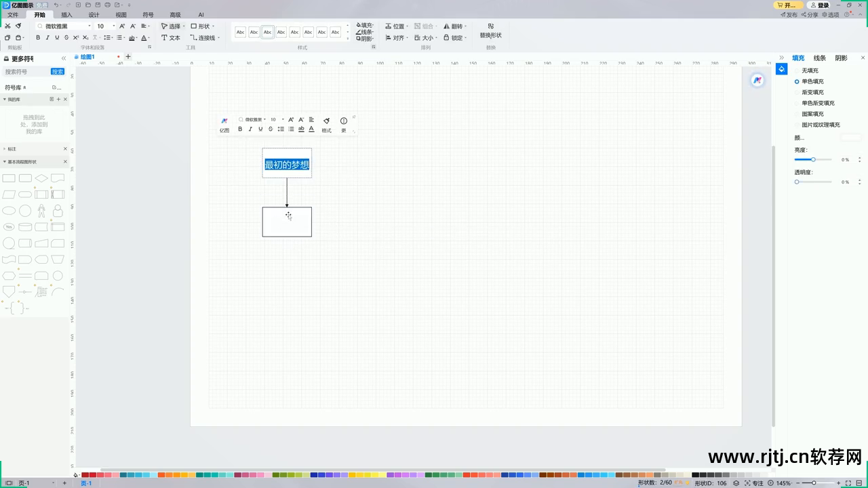Click the 透明度 transparency slider handle
Viewport: 868px width, 488px height.
point(797,182)
